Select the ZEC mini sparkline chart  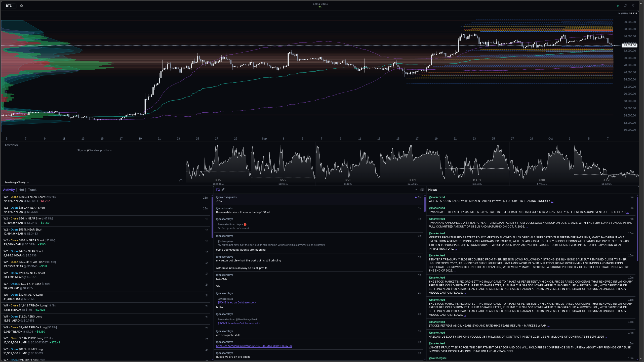click(x=606, y=164)
